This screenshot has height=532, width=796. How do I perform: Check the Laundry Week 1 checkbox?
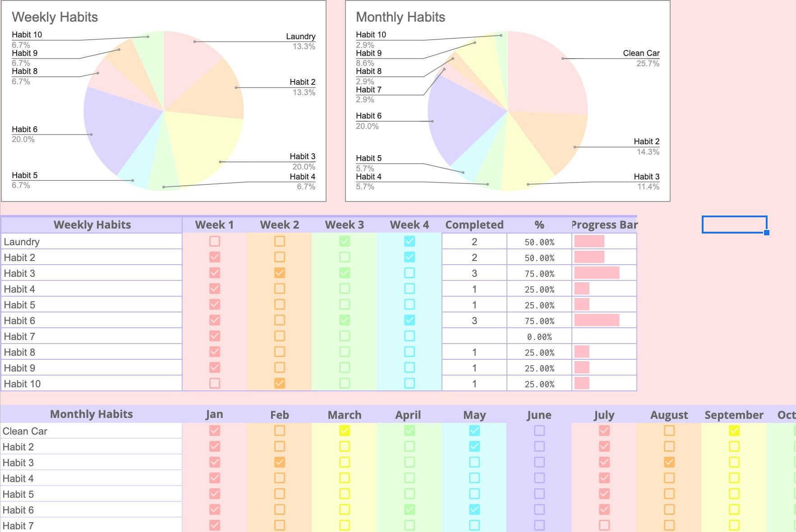coord(214,241)
